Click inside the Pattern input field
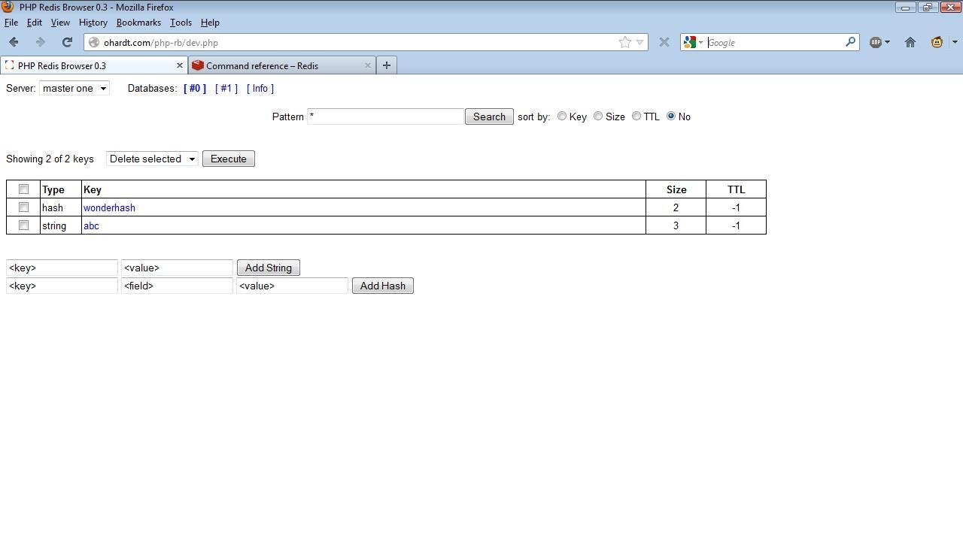 coord(385,117)
